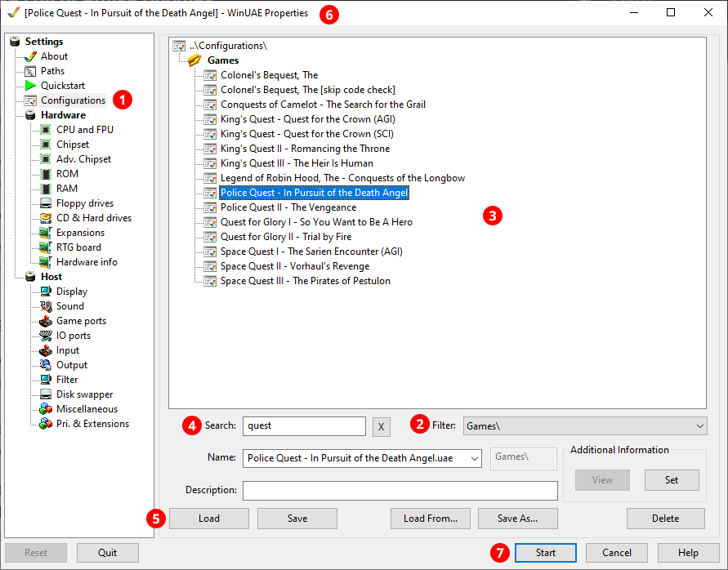Screen dimensions: 728x570
Task: Select Police Quest II - The Vengeance
Action: coord(288,207)
